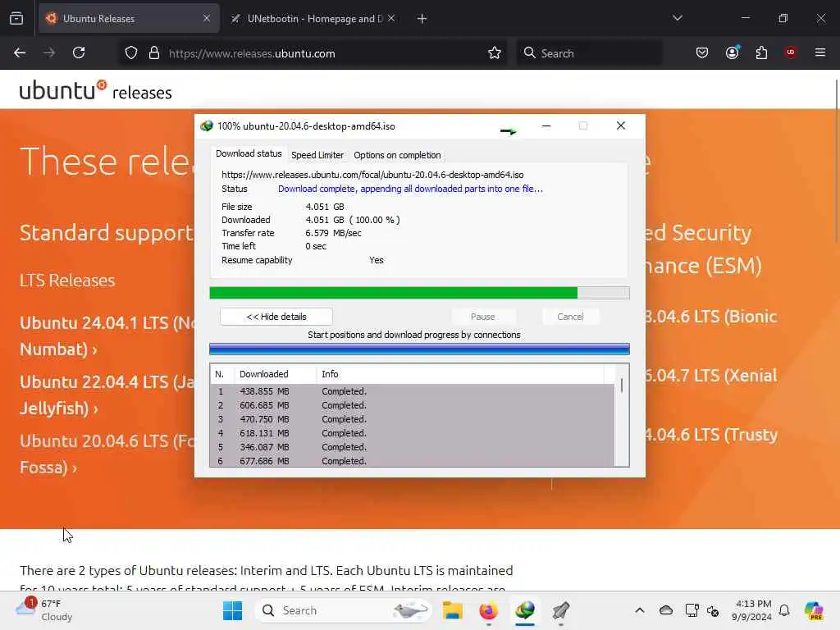Click the Info column header
Viewport: 840px width, 630px height.
pos(461,374)
